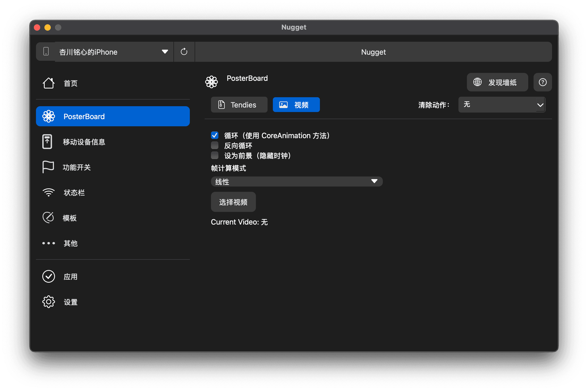588x391 pixels.
Task: Enable 设为前景 hide clock checkbox
Action: pyautogui.click(x=215, y=156)
